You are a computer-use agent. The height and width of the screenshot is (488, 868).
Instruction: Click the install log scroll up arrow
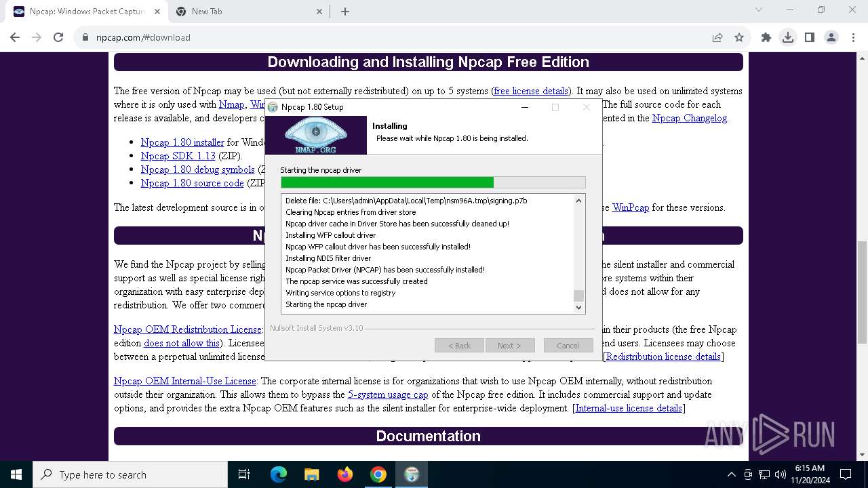coord(578,201)
